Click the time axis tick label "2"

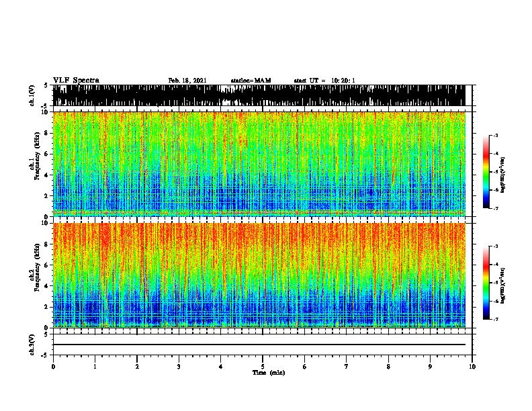click(x=137, y=367)
